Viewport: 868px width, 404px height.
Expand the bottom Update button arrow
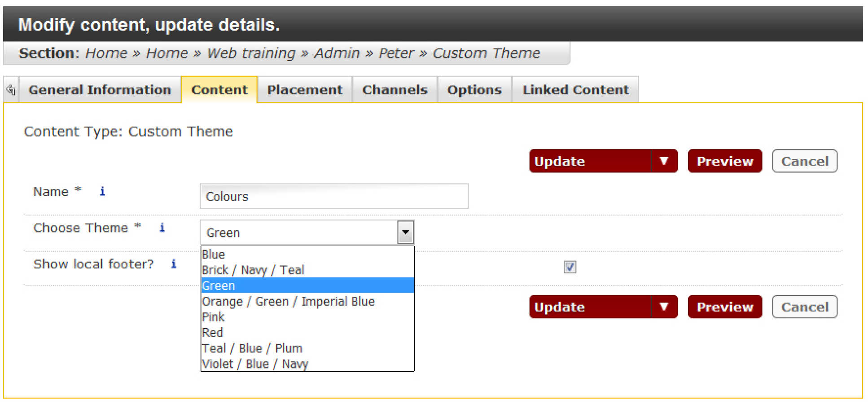(664, 307)
